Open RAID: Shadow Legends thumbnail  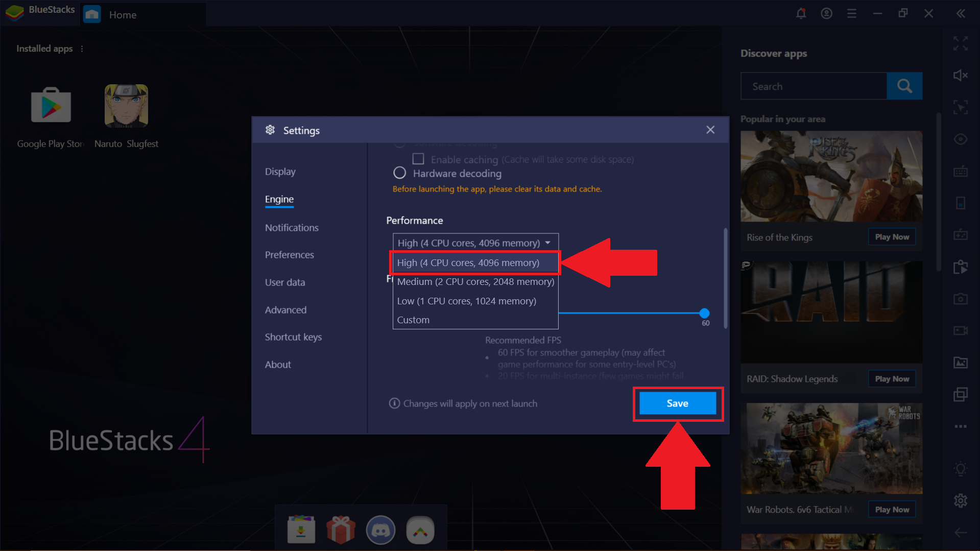(x=831, y=312)
